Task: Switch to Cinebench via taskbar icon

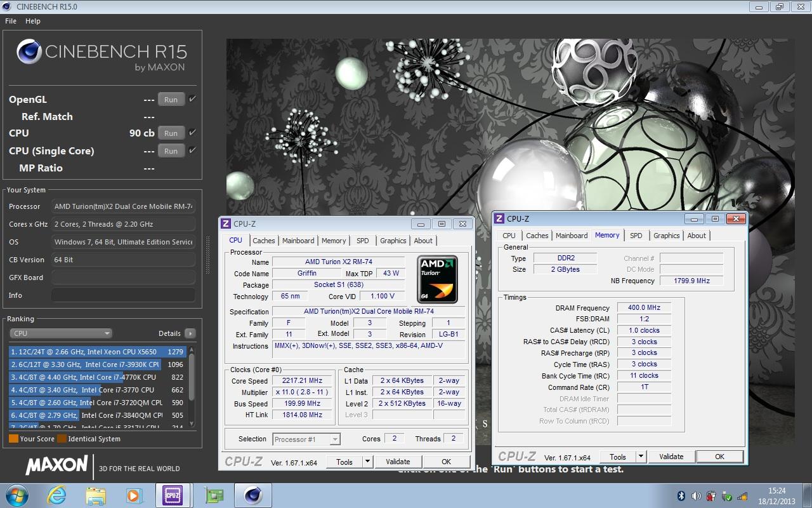Action: [253, 495]
